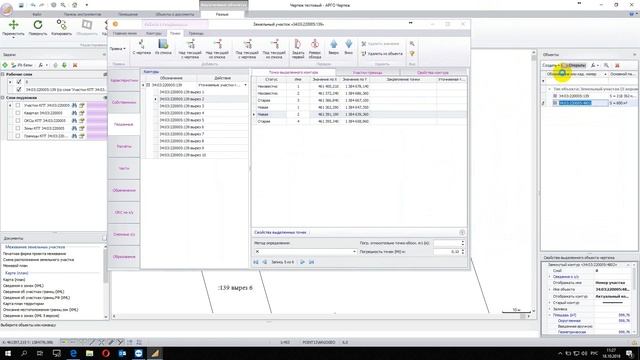Open the Характеристики side tab
This screenshot has width=640, height=360.
click(124, 80)
